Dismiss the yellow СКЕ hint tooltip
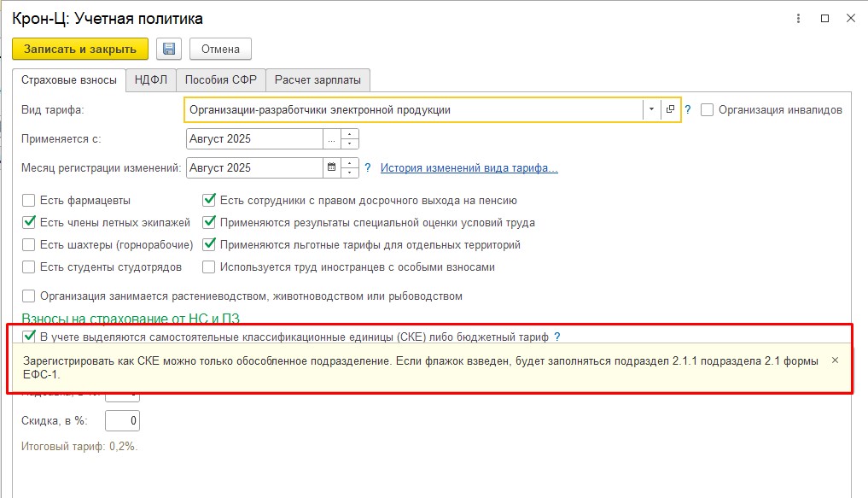 [x=835, y=360]
